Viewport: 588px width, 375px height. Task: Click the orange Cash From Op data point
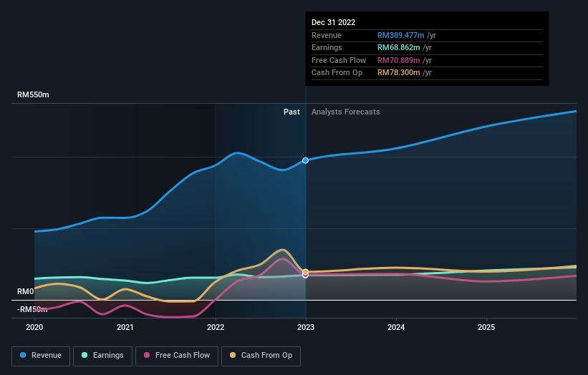(x=306, y=272)
